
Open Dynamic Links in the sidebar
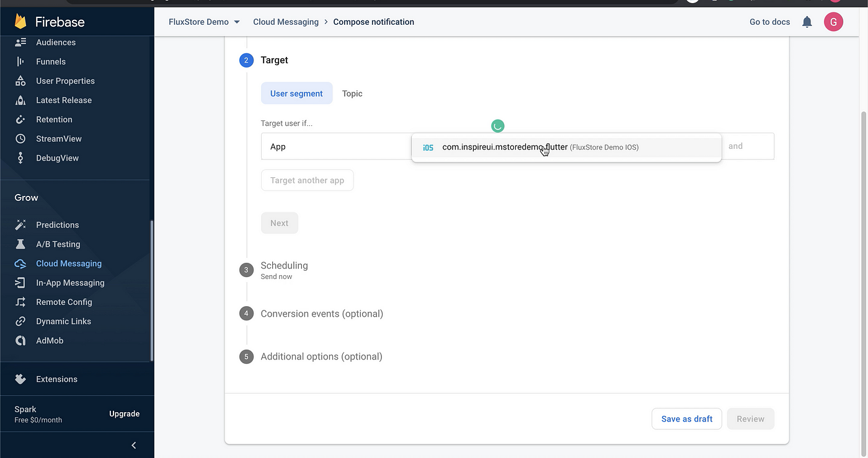point(63,321)
